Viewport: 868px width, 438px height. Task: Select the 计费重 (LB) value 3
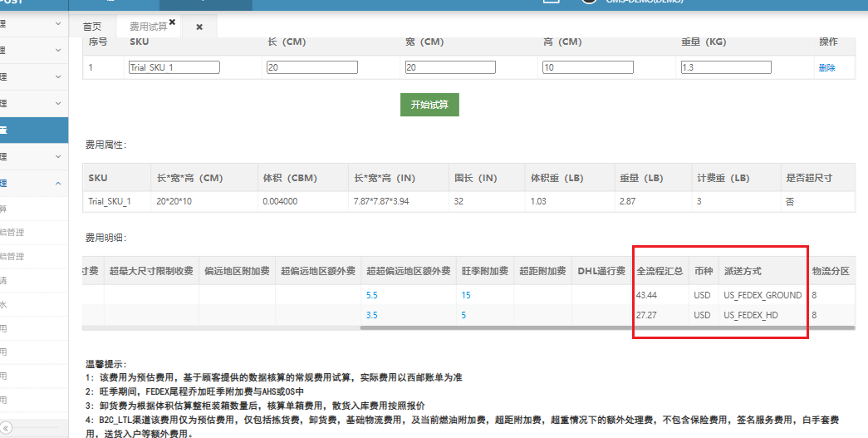click(699, 202)
